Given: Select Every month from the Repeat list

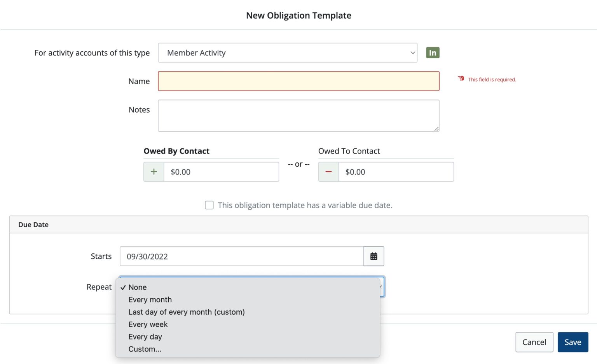Looking at the screenshot, I should coord(150,300).
